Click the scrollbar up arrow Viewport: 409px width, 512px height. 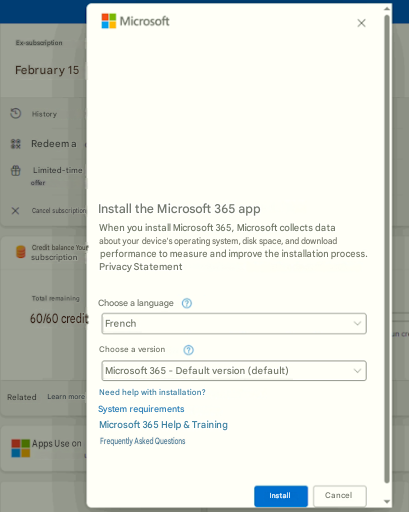pos(387,9)
